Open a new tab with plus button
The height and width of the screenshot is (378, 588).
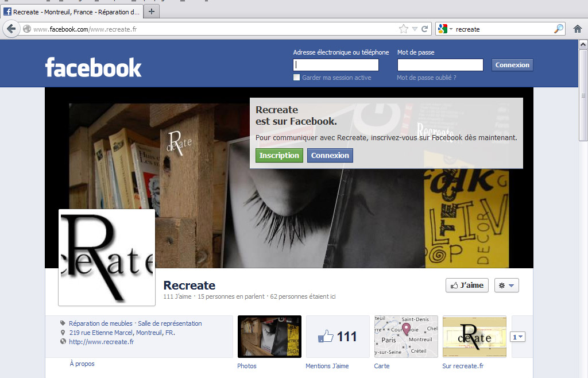tap(152, 11)
